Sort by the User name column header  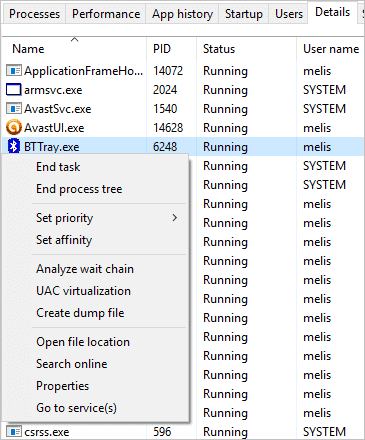(331, 49)
